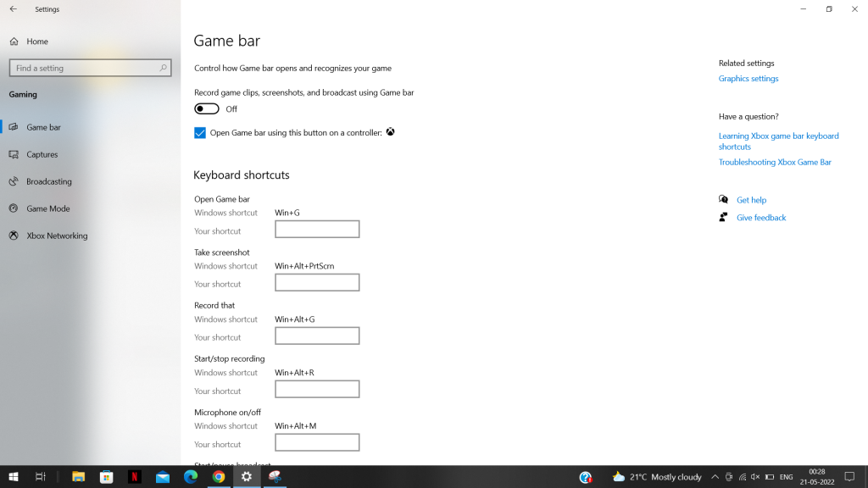Click the Find a setting search box
This screenshot has height=488, width=868.
85,68
